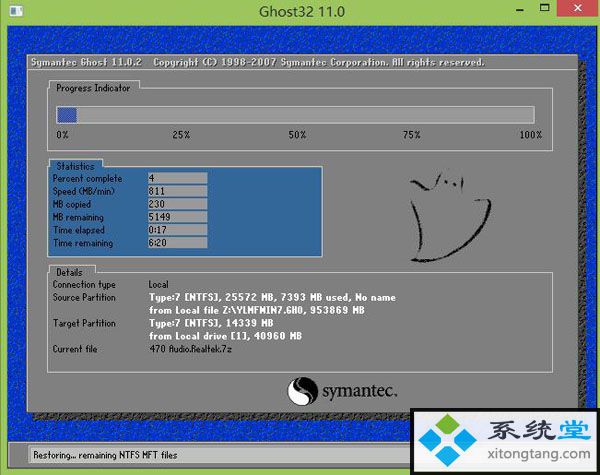This screenshot has height=475, width=600.
Task: Click the Ghost32 app icon in title bar
Action: (x=16, y=11)
